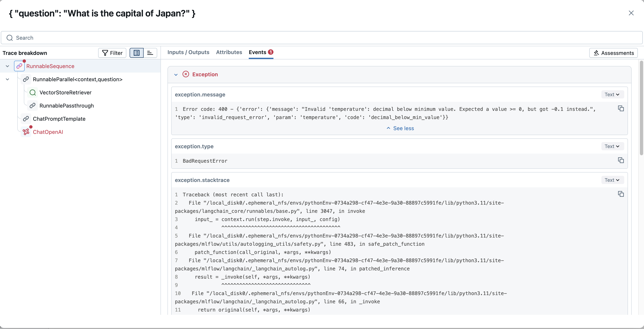Screen dimensions: 644x329
Task: Click the See less link
Action: (x=400, y=128)
